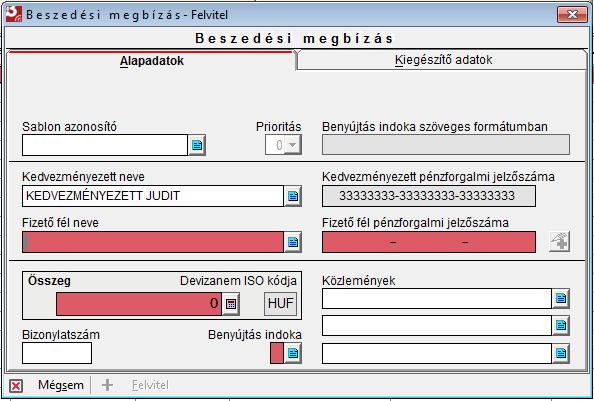The width and height of the screenshot is (594, 401).
Task: Click Benyújtás indoka szöveges formátumban field
Action: coord(446,145)
